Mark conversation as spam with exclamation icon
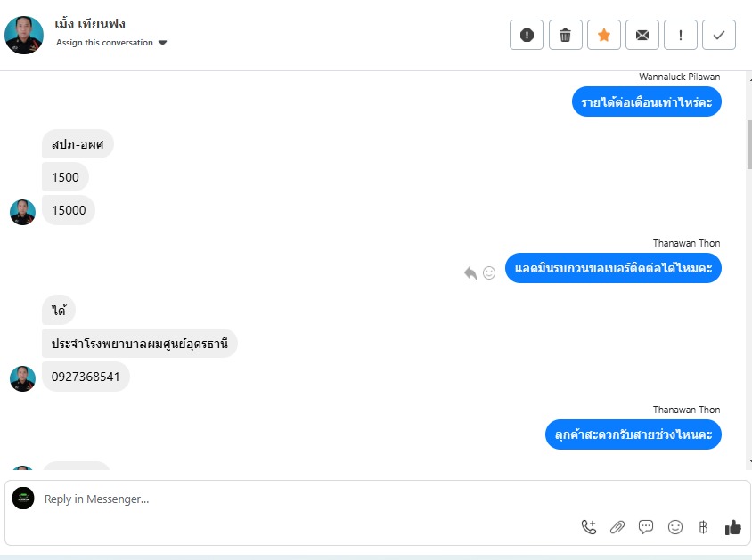The height and width of the screenshot is (560, 752). [x=526, y=35]
